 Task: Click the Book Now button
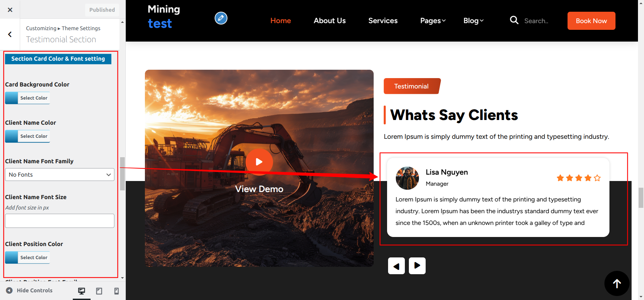pyautogui.click(x=591, y=21)
